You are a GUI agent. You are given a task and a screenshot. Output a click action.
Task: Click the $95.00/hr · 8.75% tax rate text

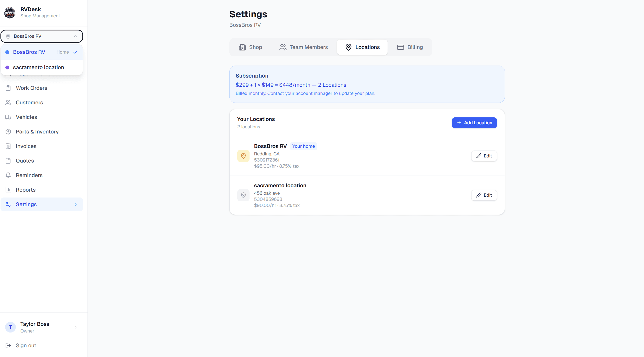click(x=277, y=166)
